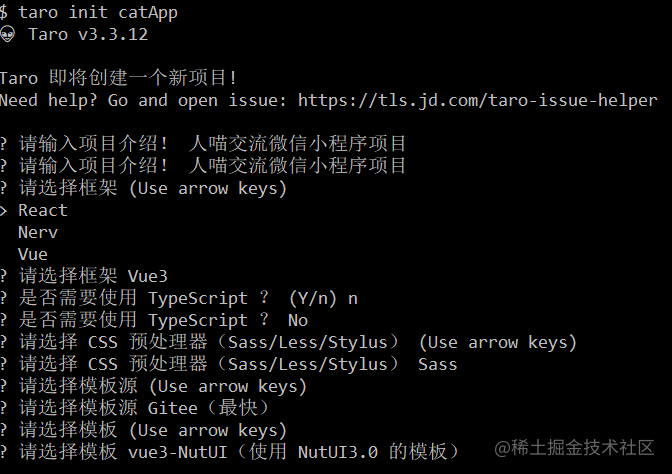
Task: Select the React framework option
Action: click(x=43, y=210)
